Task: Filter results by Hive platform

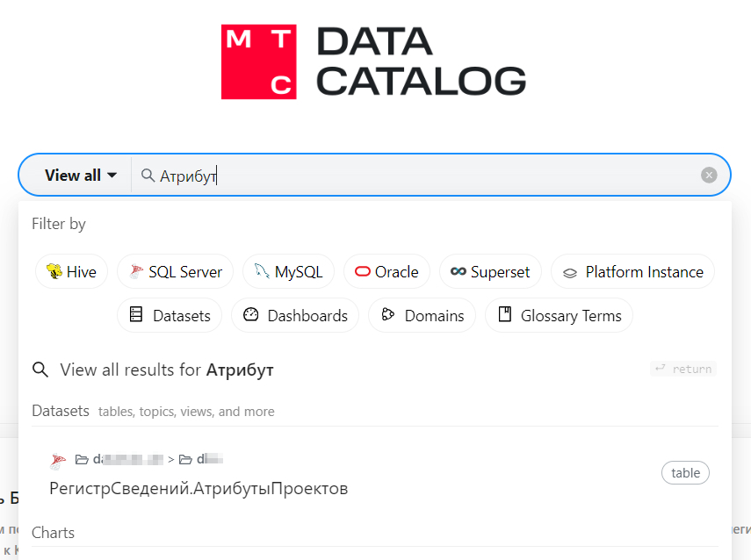Action: pos(72,272)
